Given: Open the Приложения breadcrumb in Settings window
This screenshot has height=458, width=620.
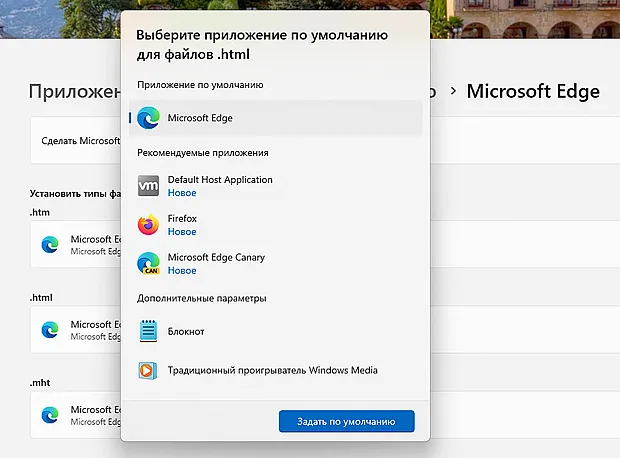Looking at the screenshot, I should coord(75,91).
